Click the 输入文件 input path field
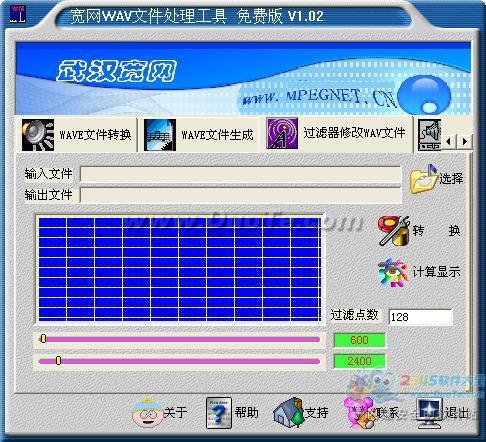This screenshot has height=442, width=486. point(241,174)
